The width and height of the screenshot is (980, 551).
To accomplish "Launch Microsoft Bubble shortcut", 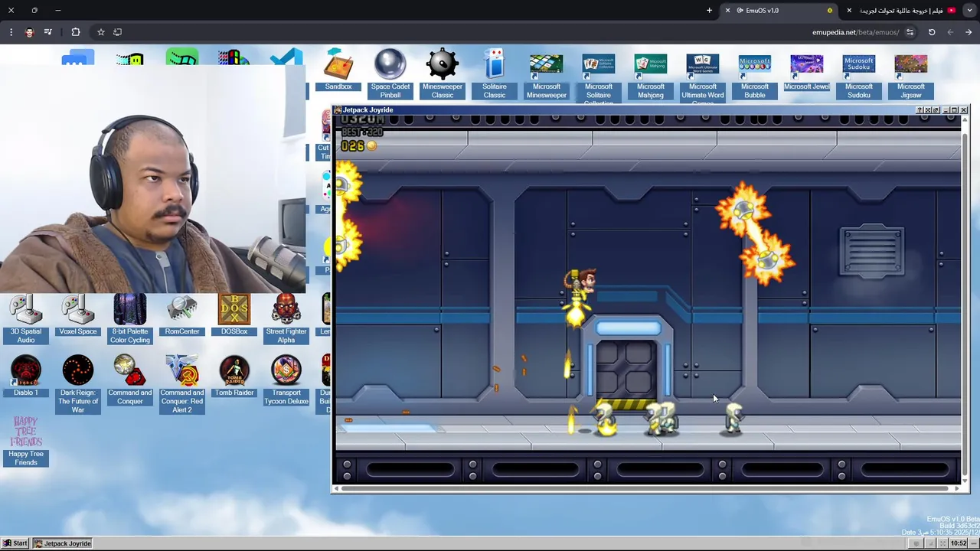I will pyautogui.click(x=755, y=77).
